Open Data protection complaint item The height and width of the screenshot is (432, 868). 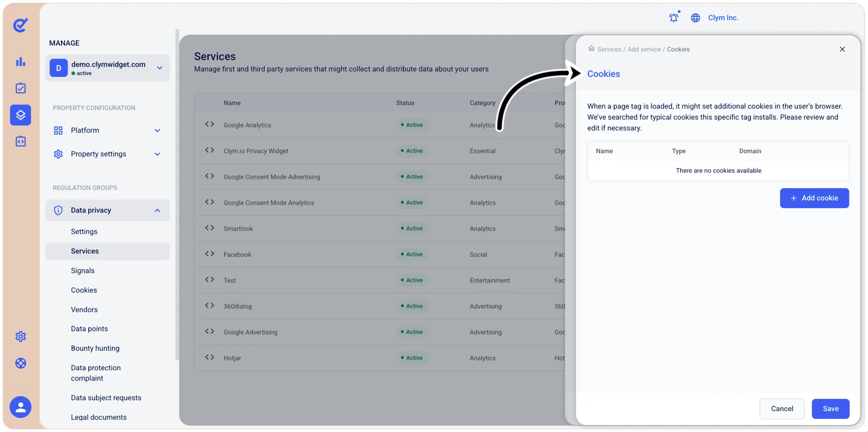pyautogui.click(x=96, y=373)
